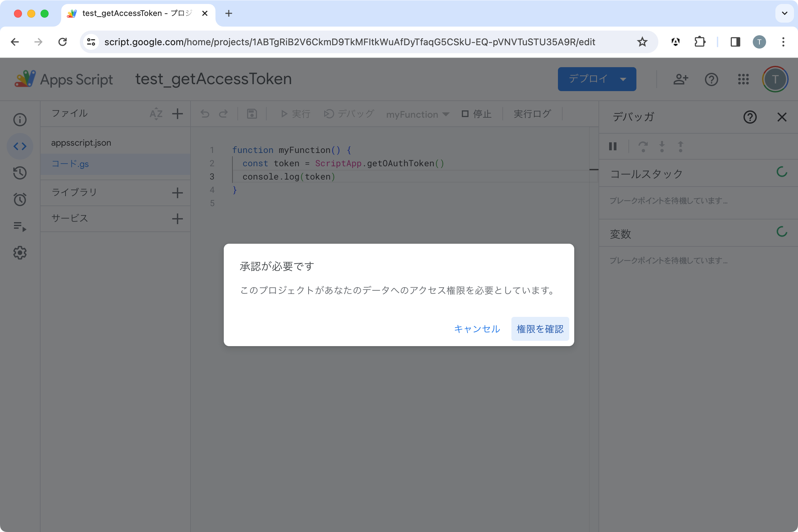Click debugger step into icon
Image resolution: width=798 pixels, height=532 pixels.
(662, 146)
